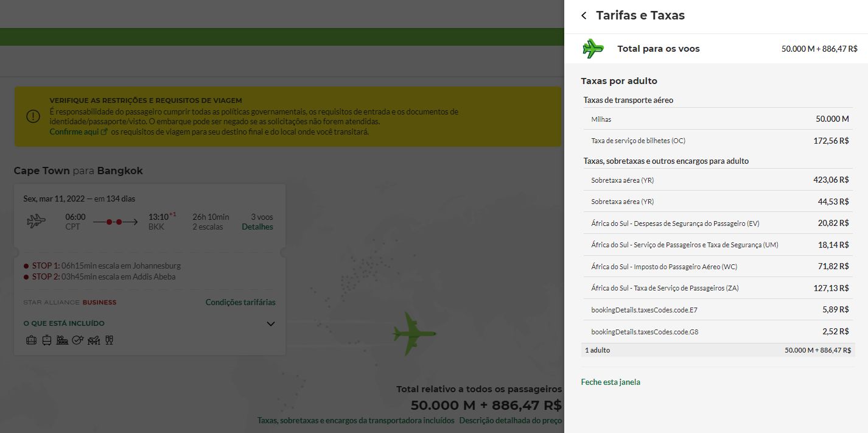
Task: Click the 127,13 R$ value
Action: click(x=831, y=288)
